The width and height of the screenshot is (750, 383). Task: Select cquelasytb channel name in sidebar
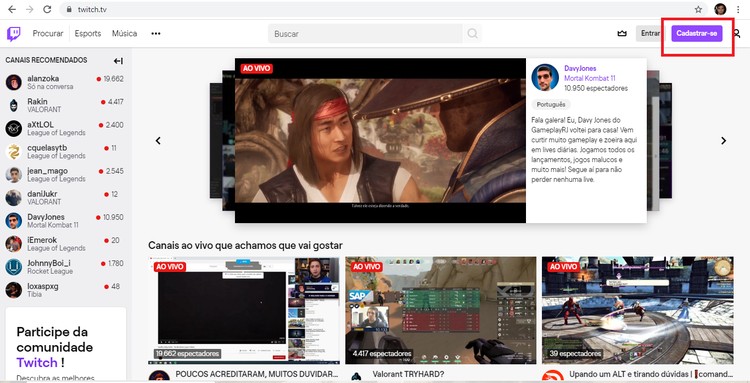tap(47, 147)
